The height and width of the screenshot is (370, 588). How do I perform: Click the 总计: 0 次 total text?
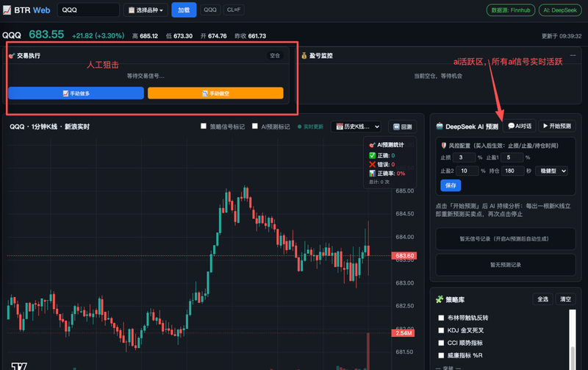(379, 182)
